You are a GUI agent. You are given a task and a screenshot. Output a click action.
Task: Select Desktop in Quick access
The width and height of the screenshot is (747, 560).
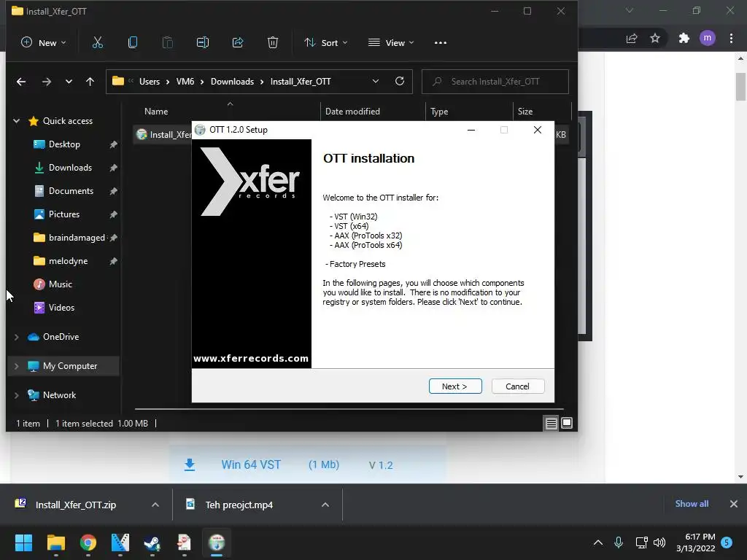[x=64, y=144]
